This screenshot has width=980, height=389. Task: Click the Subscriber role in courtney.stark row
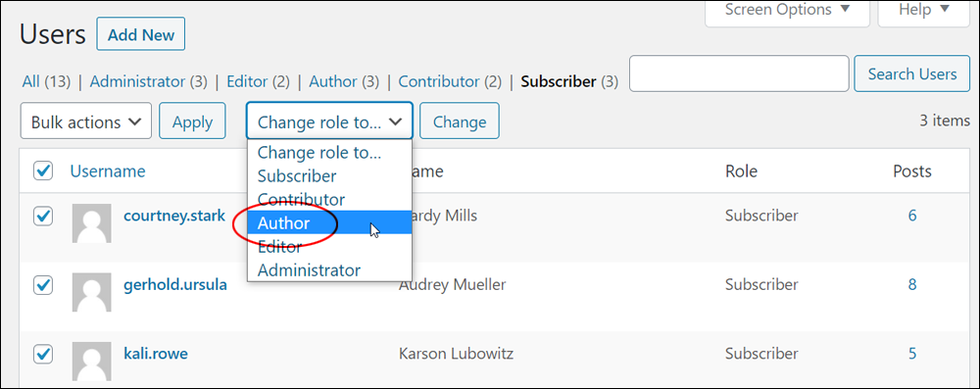pyautogui.click(x=761, y=216)
